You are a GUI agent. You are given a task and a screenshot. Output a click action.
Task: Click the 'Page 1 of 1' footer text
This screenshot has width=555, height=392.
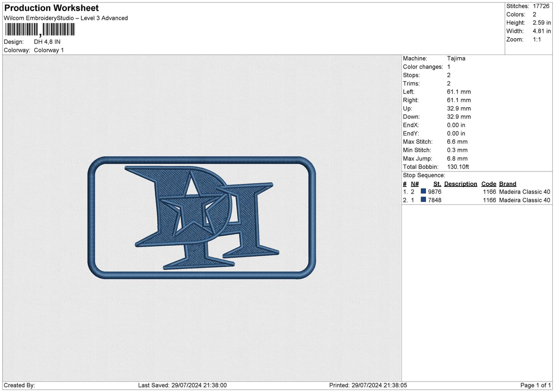tap(536, 386)
